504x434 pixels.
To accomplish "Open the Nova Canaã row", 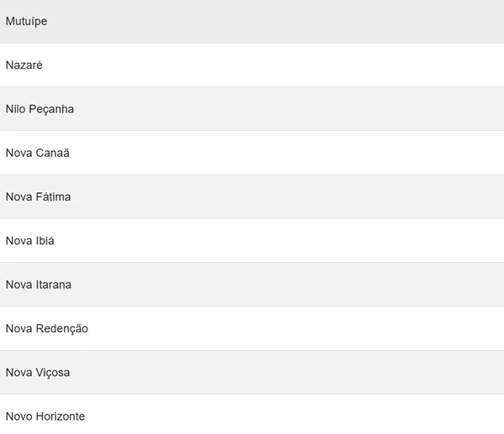I will [x=252, y=153].
